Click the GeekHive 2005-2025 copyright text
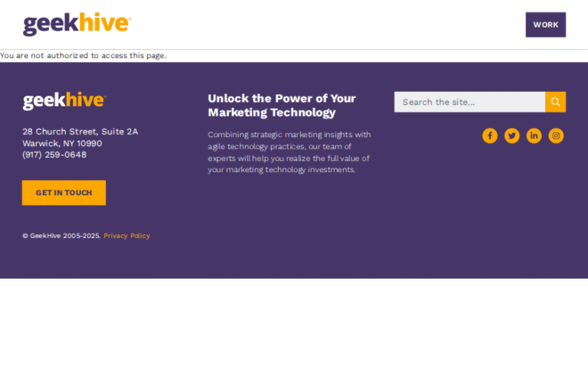 61,236
